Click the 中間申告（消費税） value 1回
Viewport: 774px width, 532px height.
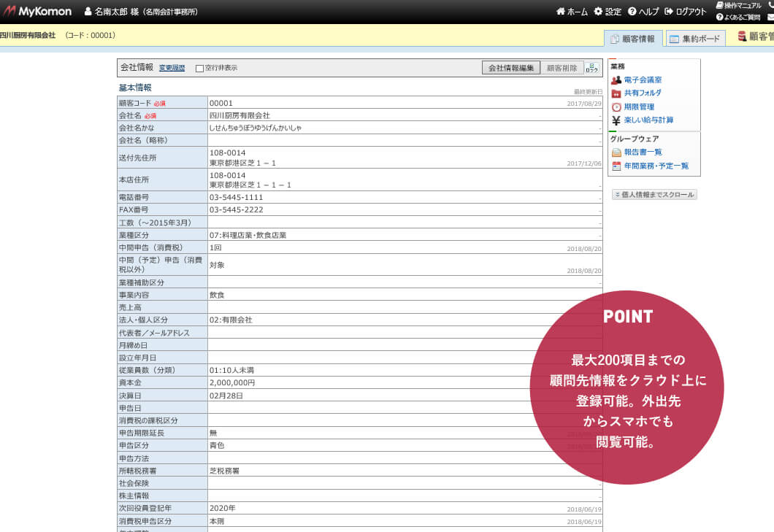[x=215, y=247]
